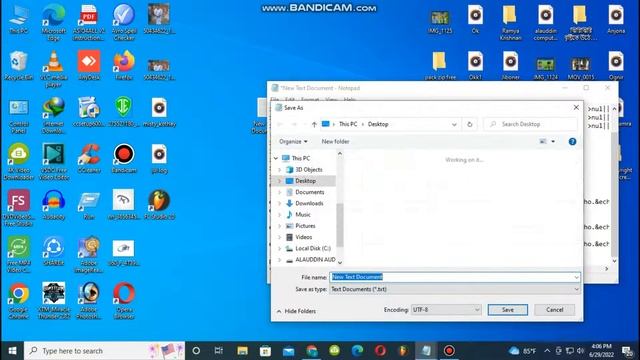Select the Google Chrome desktop shortcut
The height and width of the screenshot is (360, 640).
click(x=18, y=302)
